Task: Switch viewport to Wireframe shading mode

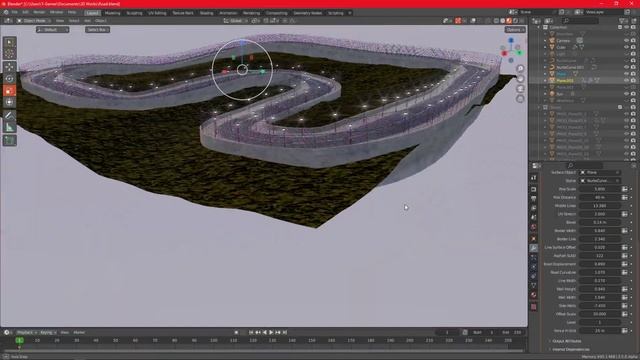Action: coord(496,20)
